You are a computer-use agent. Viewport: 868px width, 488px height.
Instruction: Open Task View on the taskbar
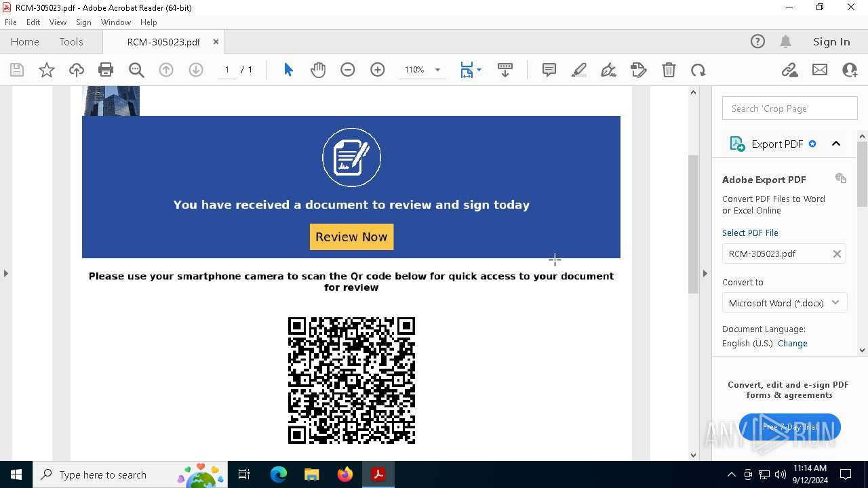pos(244,474)
